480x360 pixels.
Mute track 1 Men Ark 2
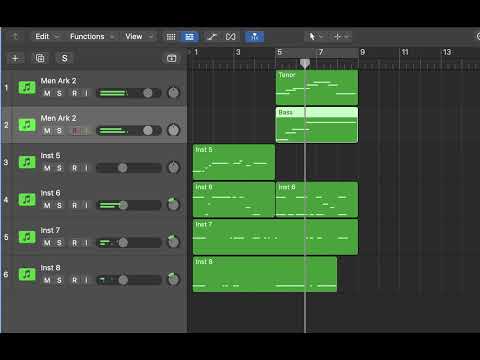tap(47, 93)
